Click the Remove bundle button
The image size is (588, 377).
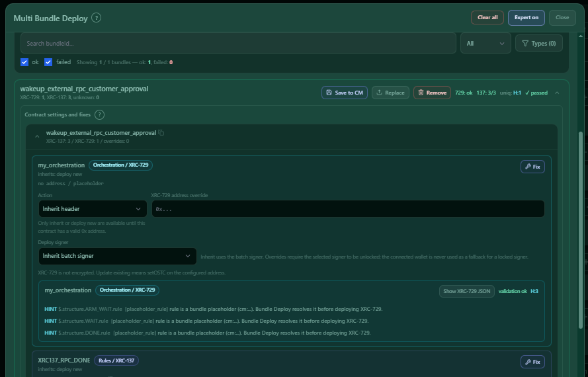point(432,93)
